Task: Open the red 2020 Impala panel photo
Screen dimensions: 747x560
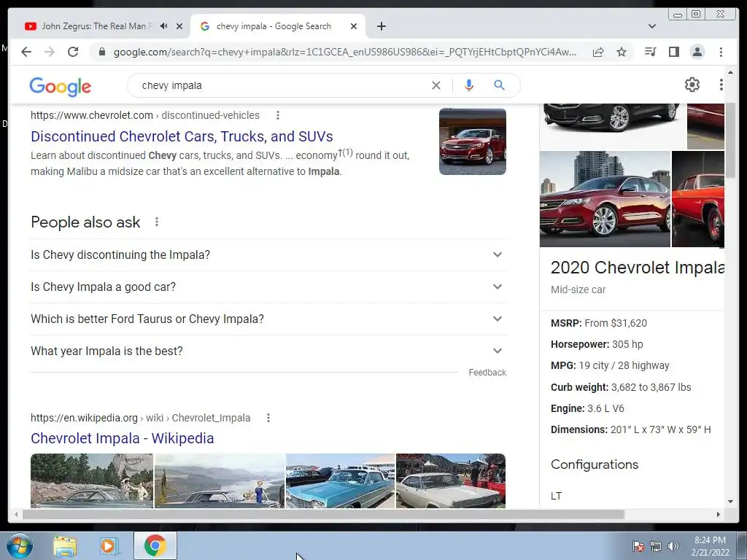Action: 605,199
